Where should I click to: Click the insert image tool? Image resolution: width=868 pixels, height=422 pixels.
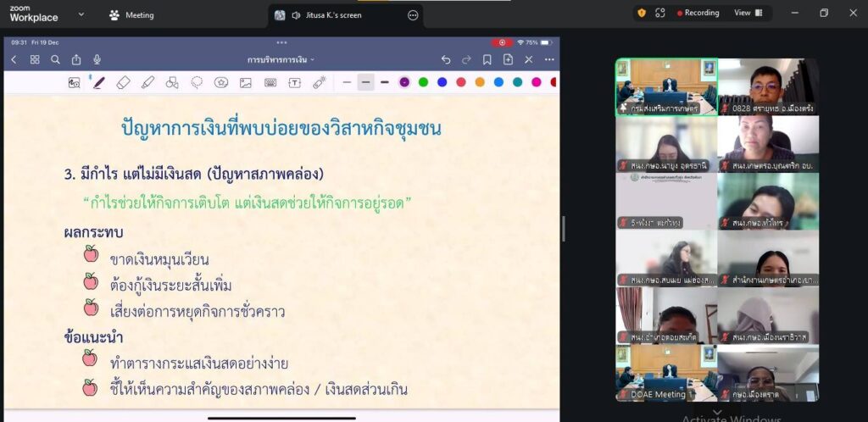[x=245, y=82]
